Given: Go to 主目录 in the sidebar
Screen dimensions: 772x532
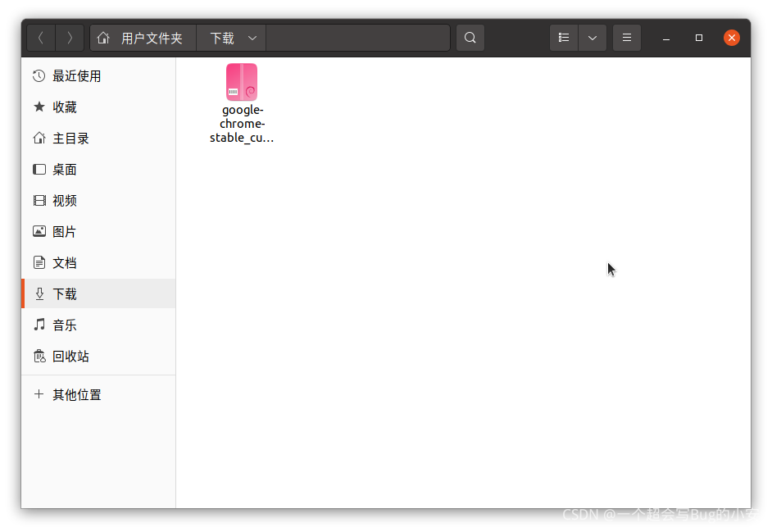Looking at the screenshot, I should (98, 139).
